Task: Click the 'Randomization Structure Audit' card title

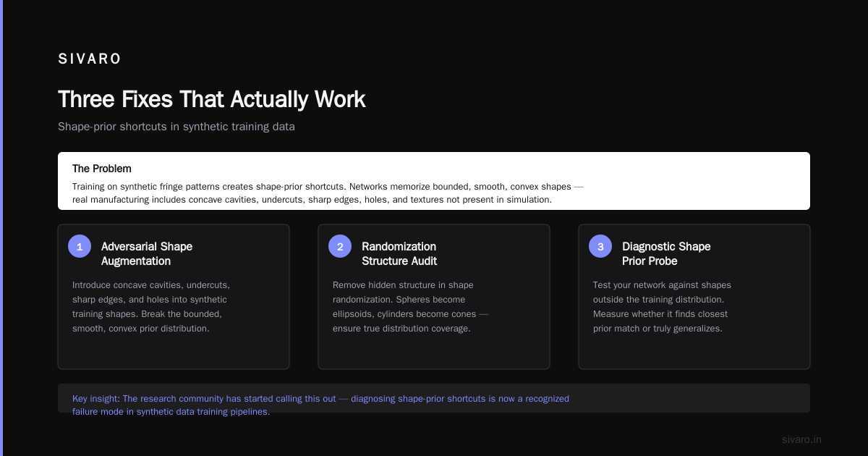Action: coord(399,254)
